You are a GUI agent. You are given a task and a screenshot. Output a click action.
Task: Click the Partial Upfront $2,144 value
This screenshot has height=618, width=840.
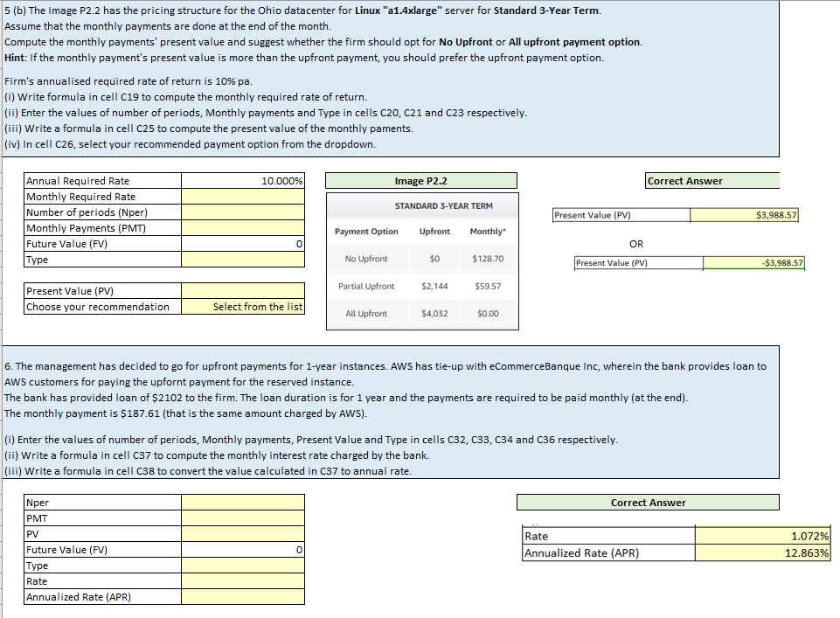pos(434,287)
